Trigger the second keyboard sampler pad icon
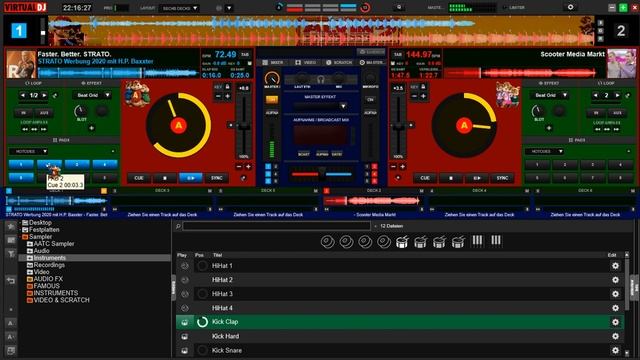The height and width of the screenshot is (360, 640). coord(496,241)
